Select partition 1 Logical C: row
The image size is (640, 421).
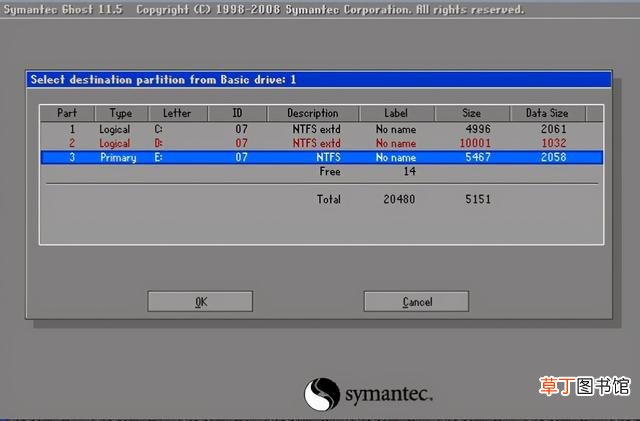(322, 129)
